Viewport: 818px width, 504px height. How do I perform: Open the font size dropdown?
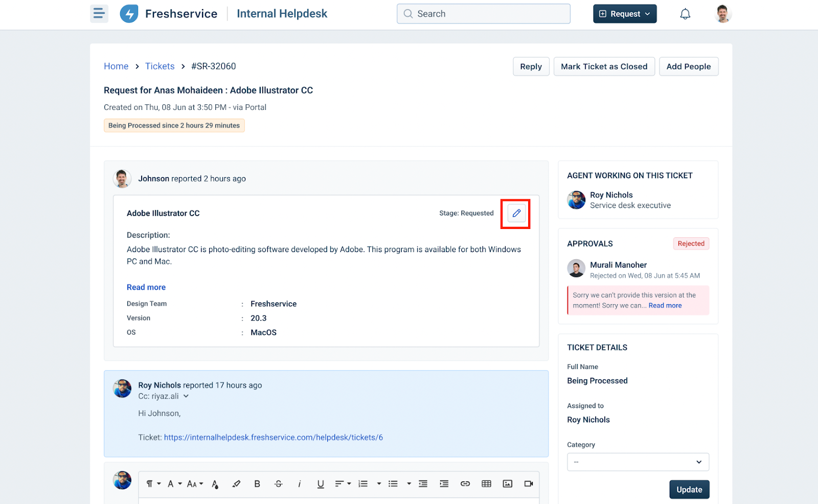tap(195, 484)
